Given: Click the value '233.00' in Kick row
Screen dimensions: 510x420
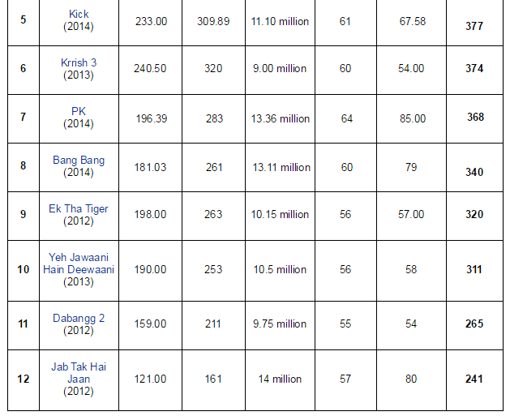Looking at the screenshot, I should 152,21.
